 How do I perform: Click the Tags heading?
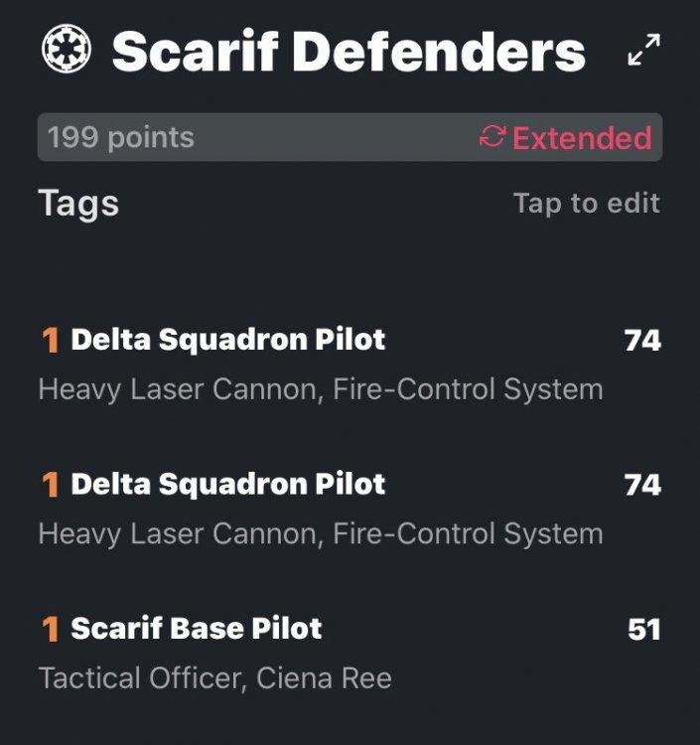78,203
